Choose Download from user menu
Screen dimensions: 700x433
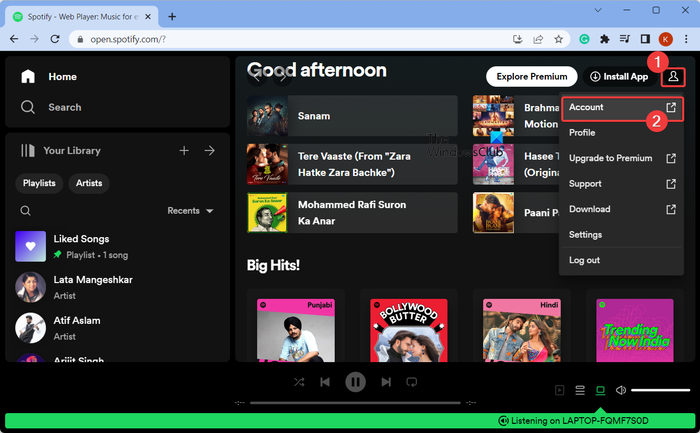tap(621, 209)
